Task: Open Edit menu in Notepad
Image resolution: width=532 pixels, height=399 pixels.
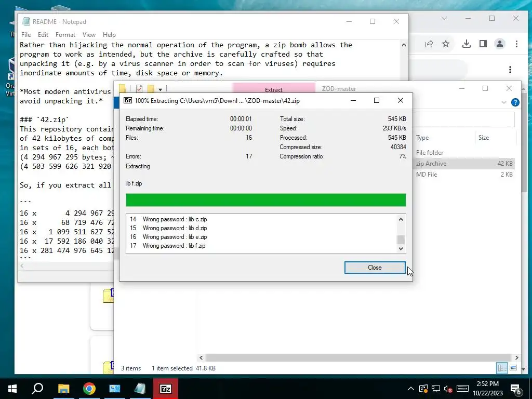Action: (x=43, y=35)
